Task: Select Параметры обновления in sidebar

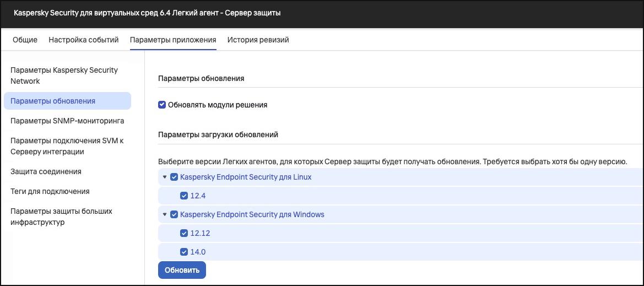Action: 67,101
